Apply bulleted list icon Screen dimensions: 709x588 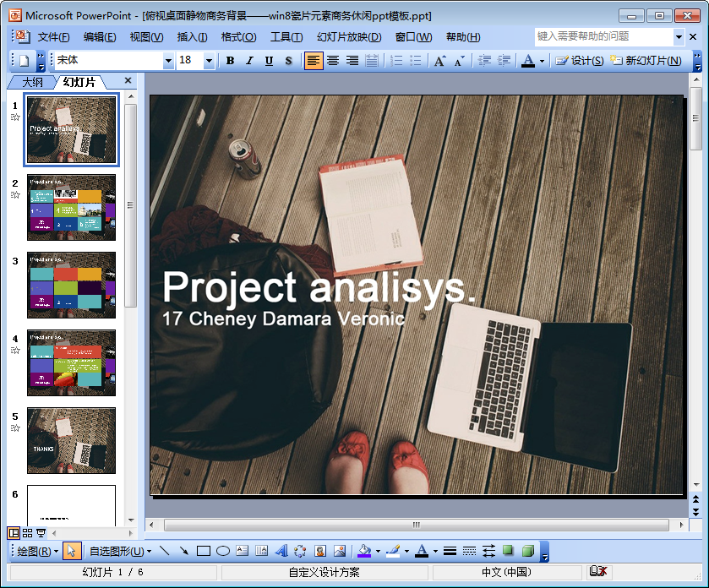point(415,61)
